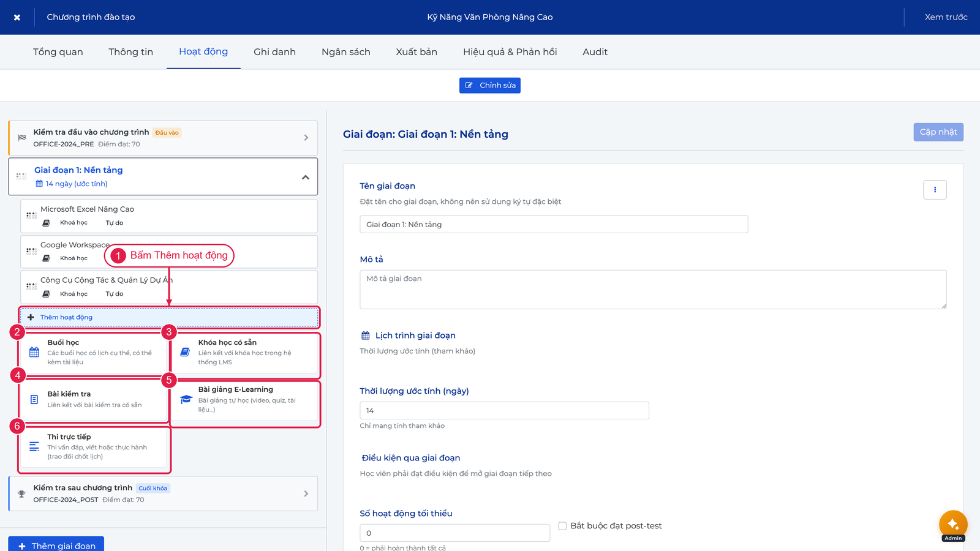Close the editor with the X icon
Screen dimensions: 980x551
point(17,17)
